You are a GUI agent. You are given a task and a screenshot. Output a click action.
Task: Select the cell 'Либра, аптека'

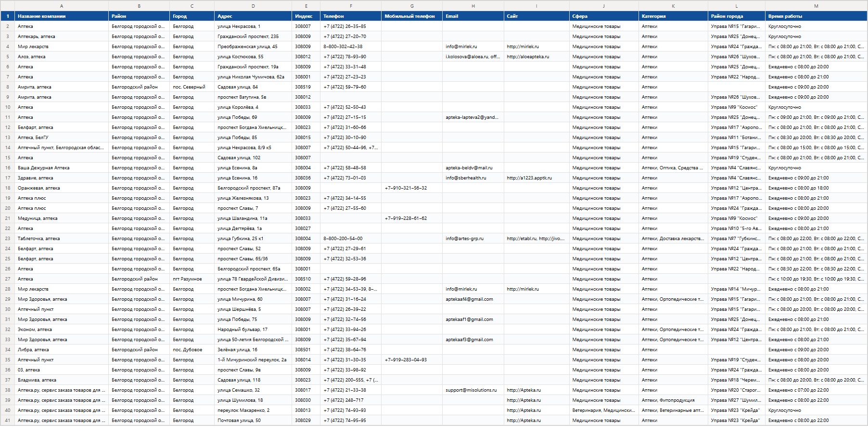[x=62, y=350]
